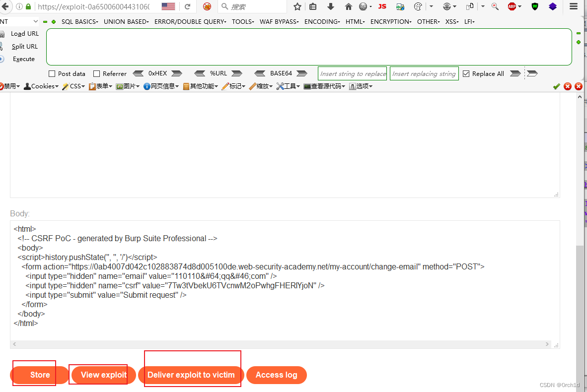Open the UNION BASED dropdown
Screen dimensions: 587x392
pos(126,22)
